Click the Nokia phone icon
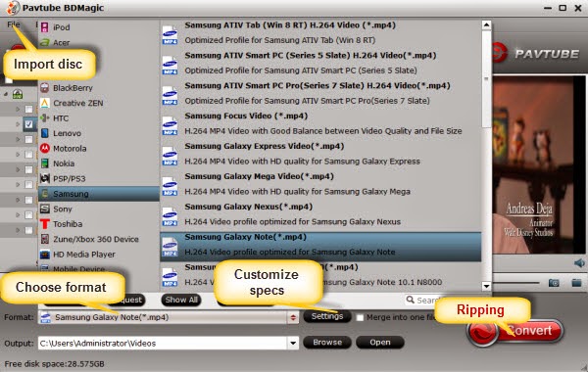 pos(45,163)
